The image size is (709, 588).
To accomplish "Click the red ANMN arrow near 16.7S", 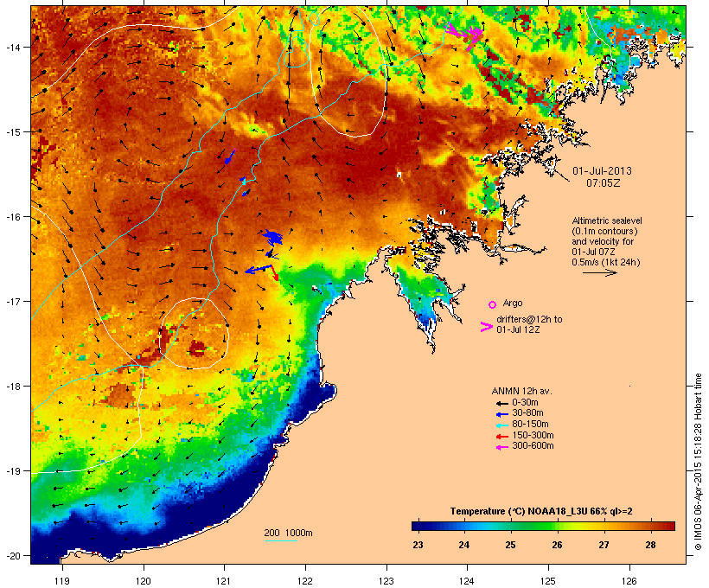I will [x=274, y=272].
